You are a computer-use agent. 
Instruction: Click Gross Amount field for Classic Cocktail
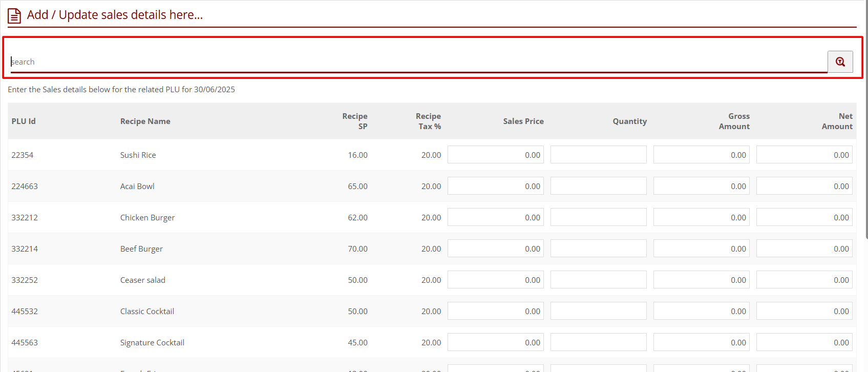click(701, 311)
